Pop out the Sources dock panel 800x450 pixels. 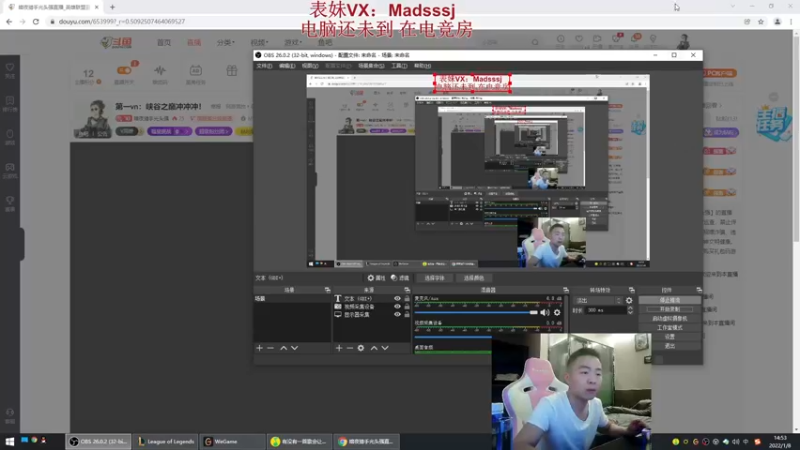click(407, 290)
